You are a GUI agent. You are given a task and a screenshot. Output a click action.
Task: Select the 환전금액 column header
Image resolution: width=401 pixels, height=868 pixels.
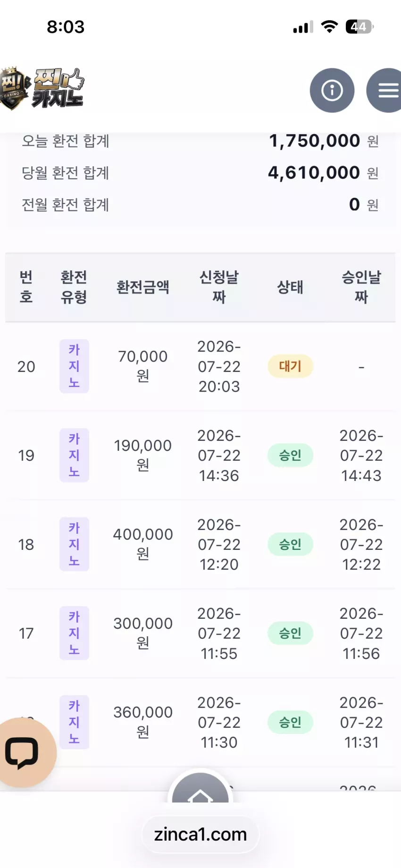[x=143, y=287]
